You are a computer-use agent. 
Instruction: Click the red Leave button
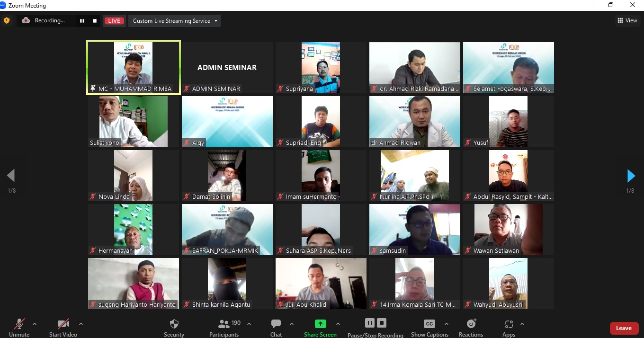(x=624, y=328)
